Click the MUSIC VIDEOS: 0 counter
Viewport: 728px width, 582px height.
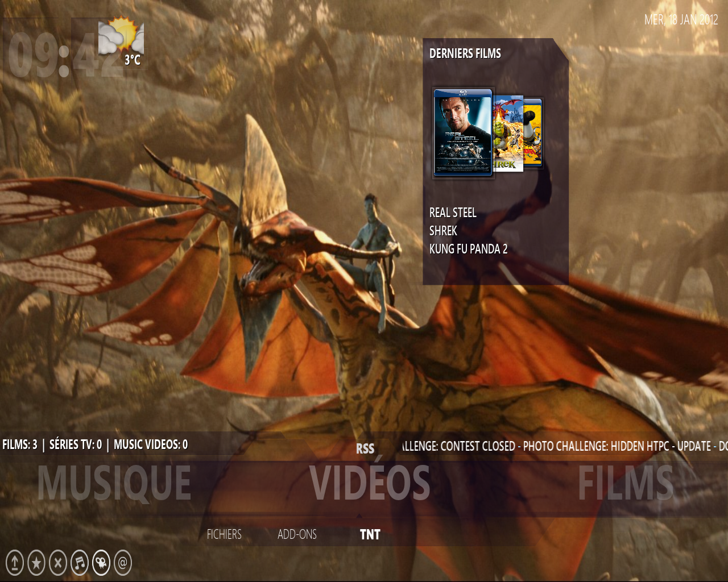(x=151, y=444)
